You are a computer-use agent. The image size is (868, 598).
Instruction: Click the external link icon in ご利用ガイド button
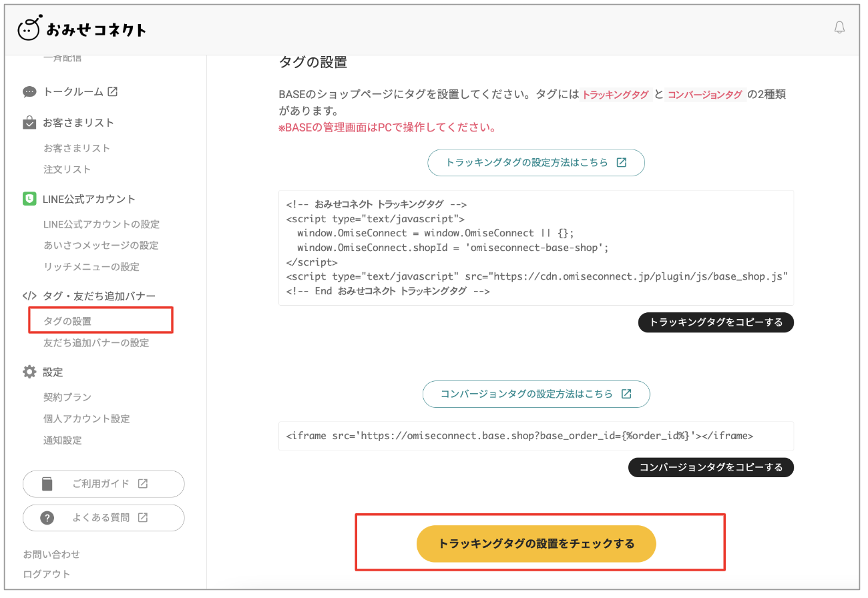click(142, 484)
